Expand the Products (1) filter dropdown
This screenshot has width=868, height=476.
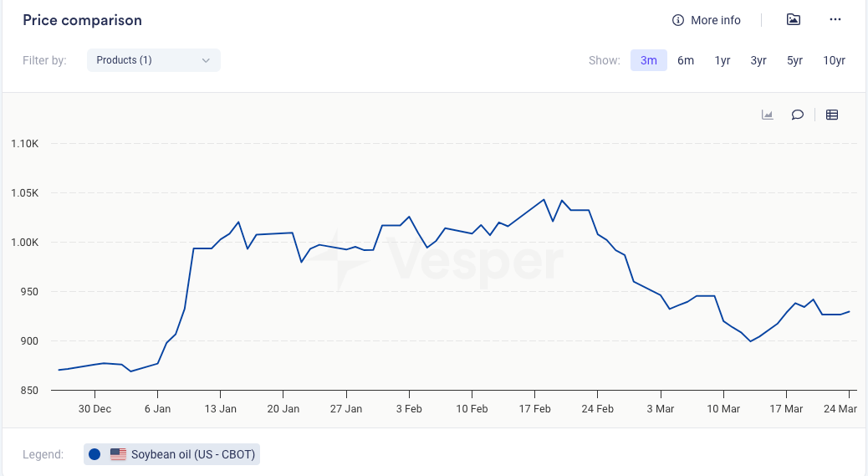pyautogui.click(x=153, y=60)
